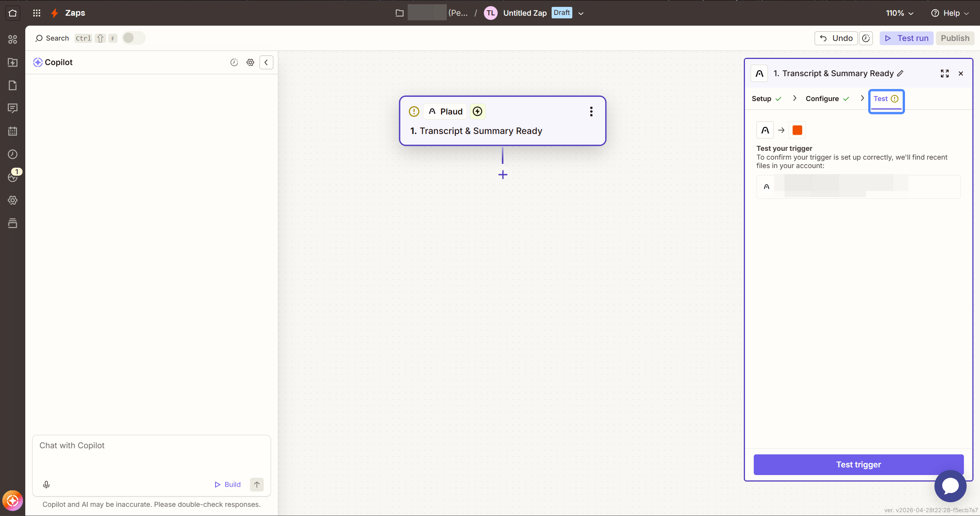This screenshot has height=516, width=980.
Task: Open the apps grid launcher
Action: [x=37, y=13]
